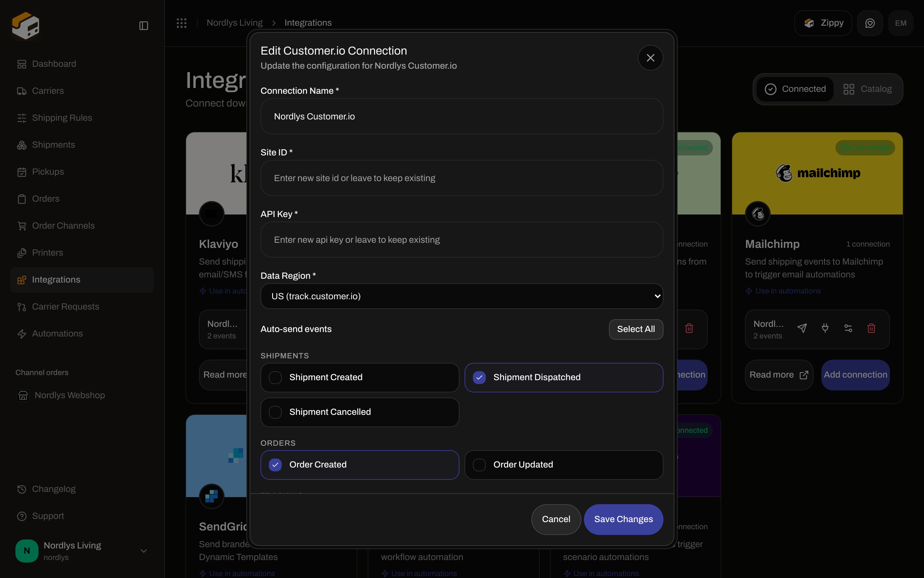Delete the Mailchimp Nordl... connection

871,328
